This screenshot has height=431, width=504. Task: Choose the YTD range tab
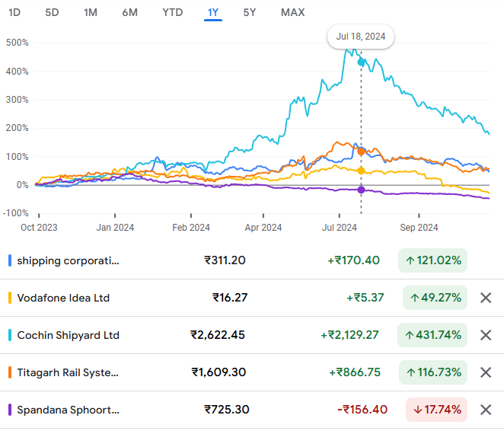click(173, 12)
